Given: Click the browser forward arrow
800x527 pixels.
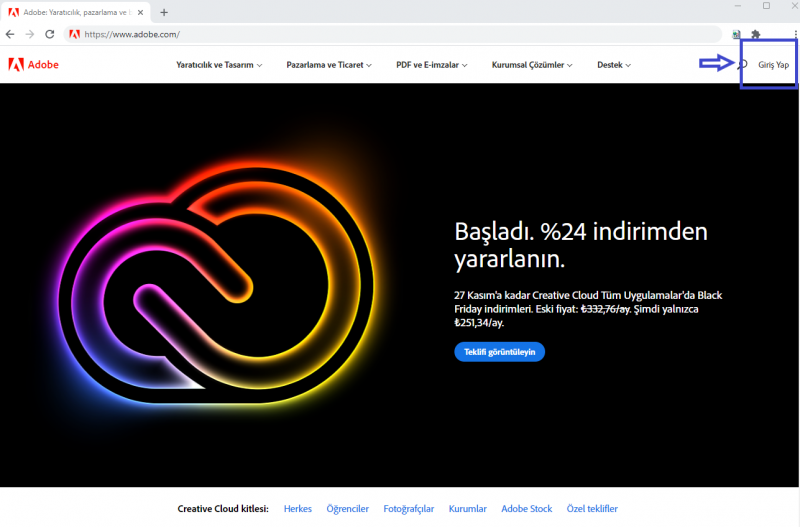Looking at the screenshot, I should [30, 34].
